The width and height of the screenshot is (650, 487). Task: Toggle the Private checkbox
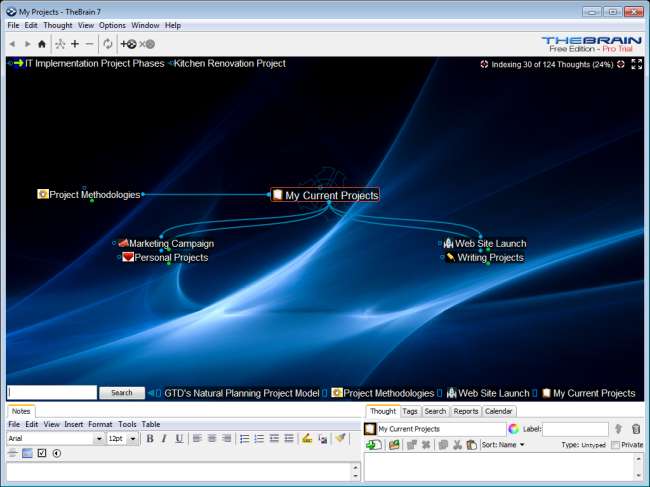click(615, 445)
